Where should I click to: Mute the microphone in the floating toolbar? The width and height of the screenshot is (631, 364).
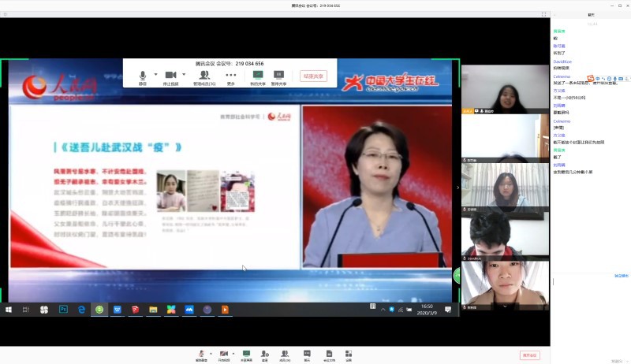[143, 76]
